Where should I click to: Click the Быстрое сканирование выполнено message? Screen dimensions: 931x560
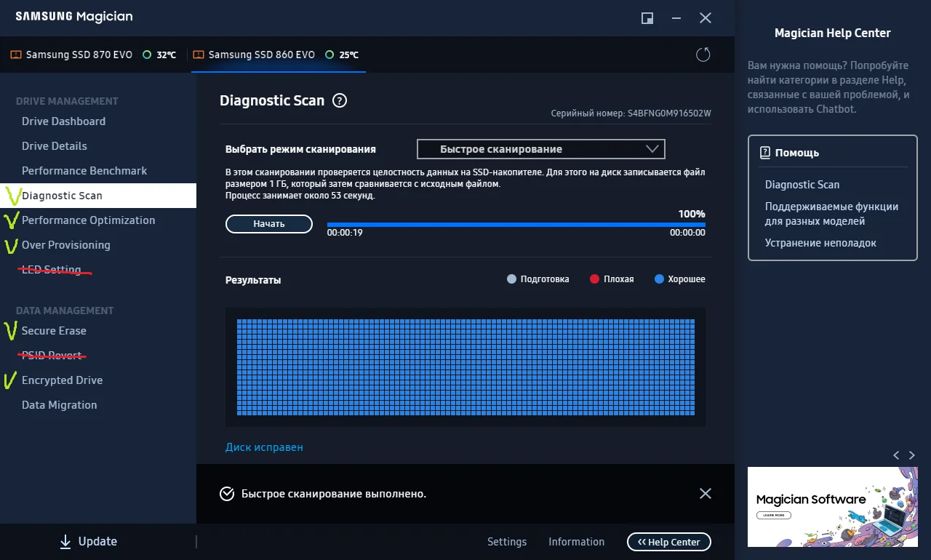coord(334,494)
